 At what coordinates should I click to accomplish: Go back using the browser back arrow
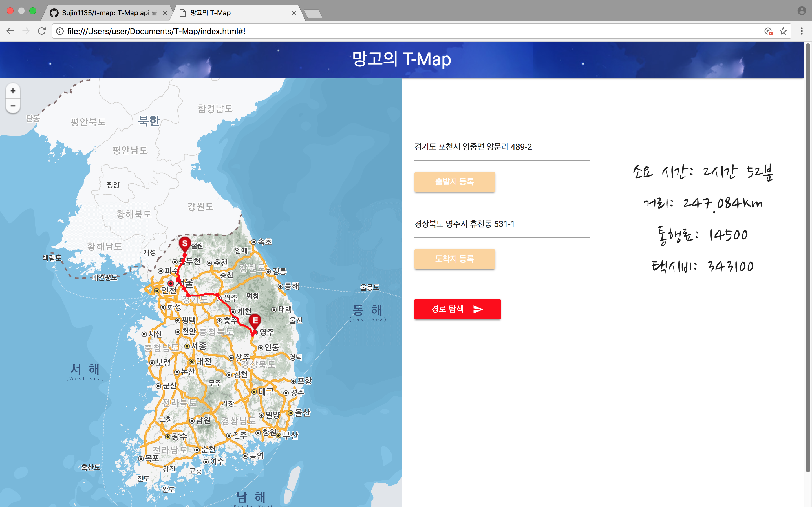(x=10, y=31)
